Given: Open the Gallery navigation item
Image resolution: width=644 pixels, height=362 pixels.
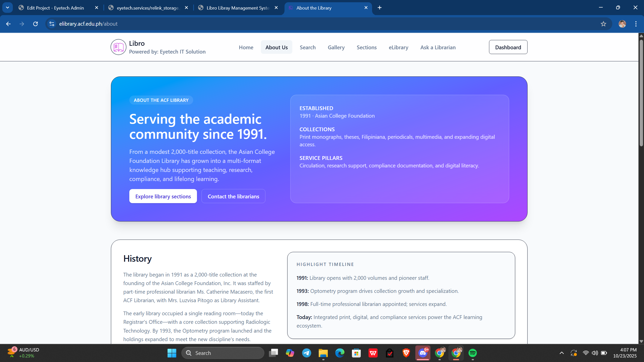Looking at the screenshot, I should 336,47.
